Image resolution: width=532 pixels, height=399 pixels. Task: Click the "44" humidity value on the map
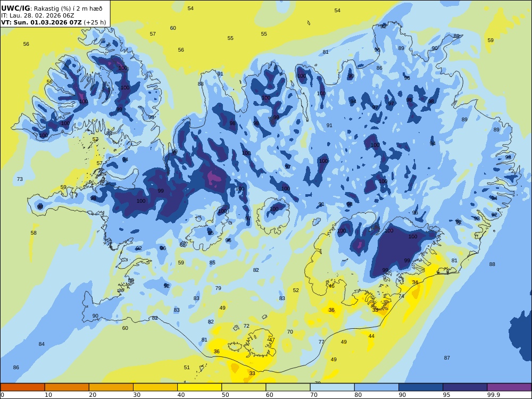pos(371,336)
